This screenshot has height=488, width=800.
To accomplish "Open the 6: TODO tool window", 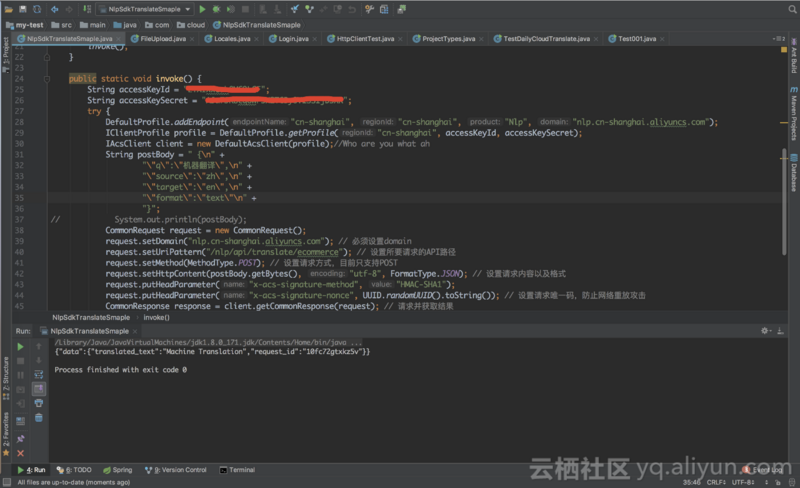I will 74,470.
